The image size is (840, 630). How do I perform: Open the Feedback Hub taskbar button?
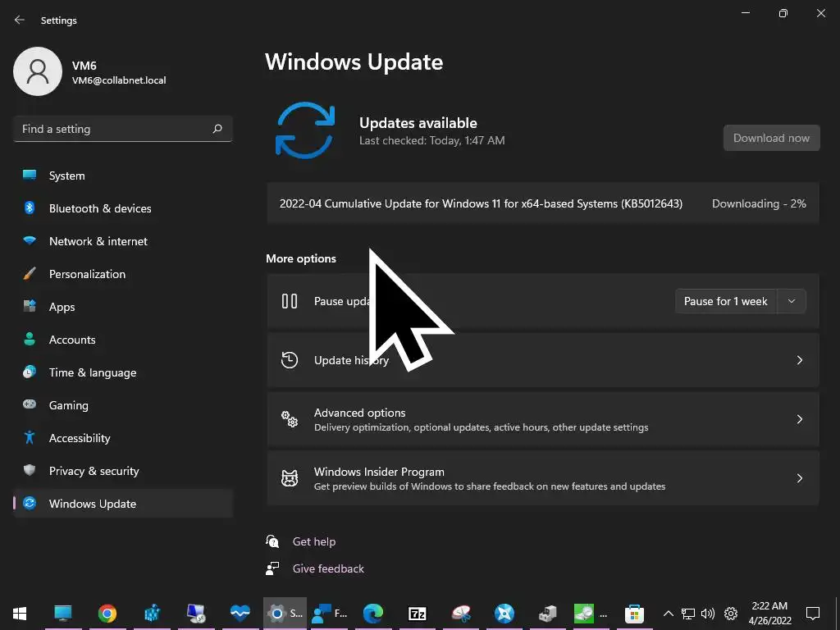(330, 613)
